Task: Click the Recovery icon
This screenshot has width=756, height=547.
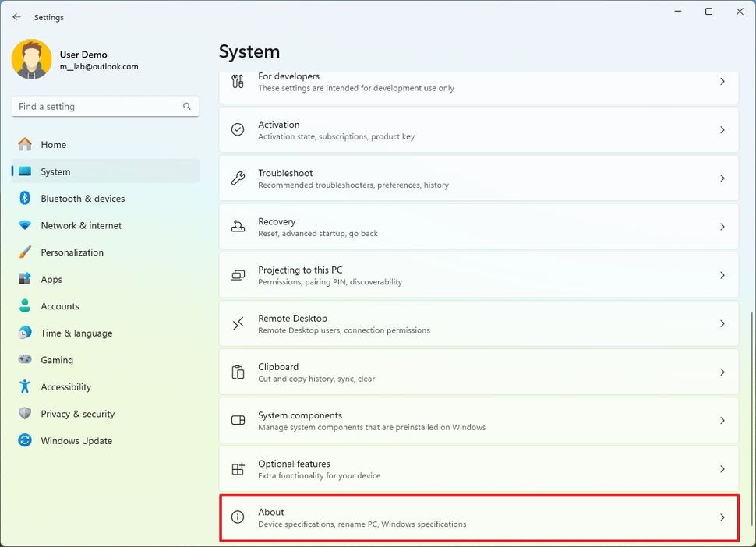Action: point(238,227)
